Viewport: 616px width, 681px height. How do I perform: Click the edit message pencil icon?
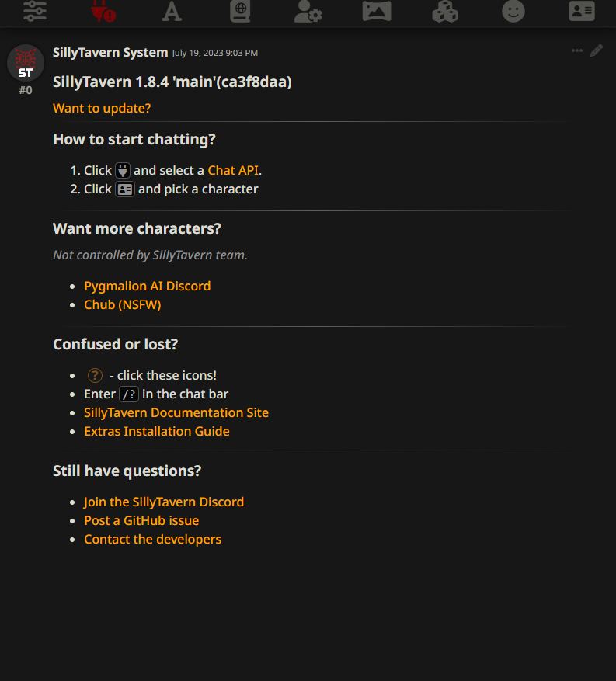click(597, 50)
